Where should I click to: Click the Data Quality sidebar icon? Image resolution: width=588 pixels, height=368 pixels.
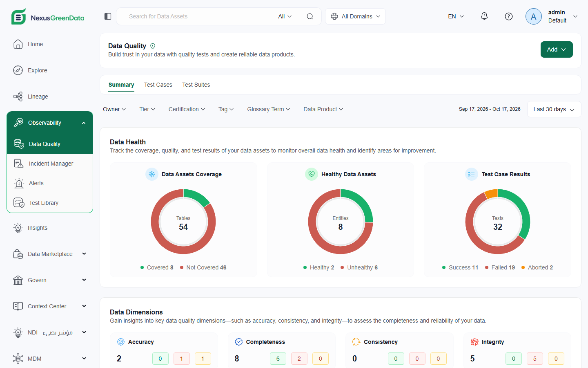(19, 144)
